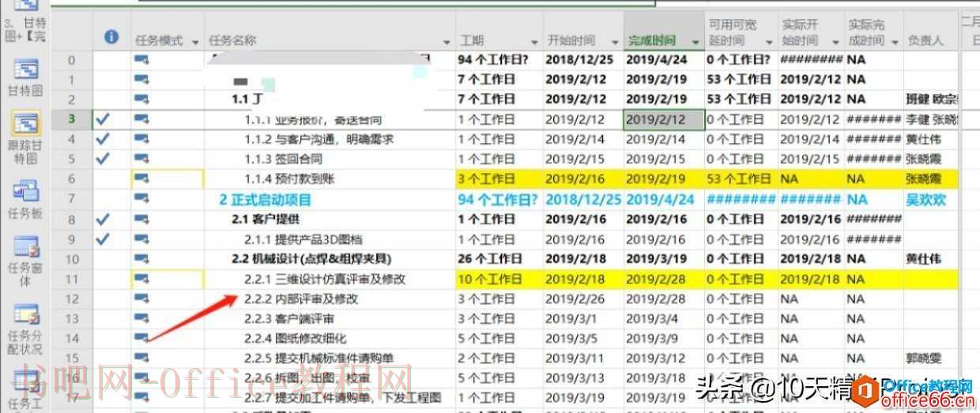Select task 2.2.1 三维设计仿真评审及修改
Image resolution: width=980 pixels, height=413 pixels.
tap(325, 279)
